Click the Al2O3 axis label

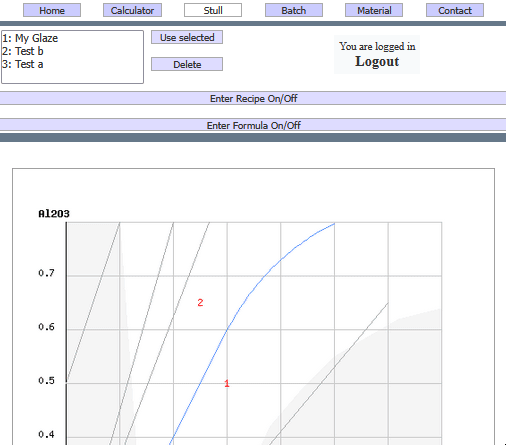click(x=54, y=213)
